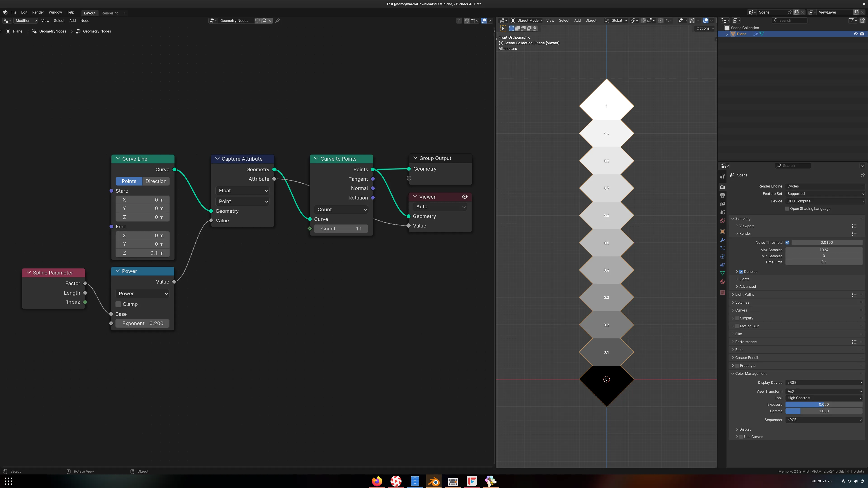Hide the Plane object in viewport
The width and height of the screenshot is (868, 488).
point(856,34)
